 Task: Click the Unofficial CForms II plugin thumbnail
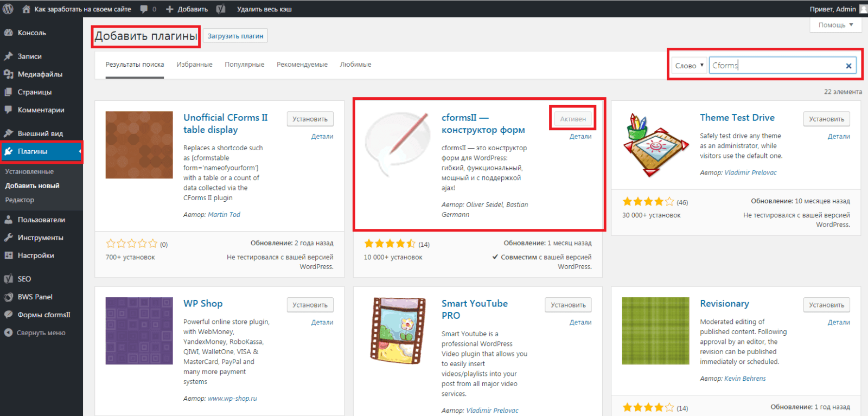click(139, 145)
